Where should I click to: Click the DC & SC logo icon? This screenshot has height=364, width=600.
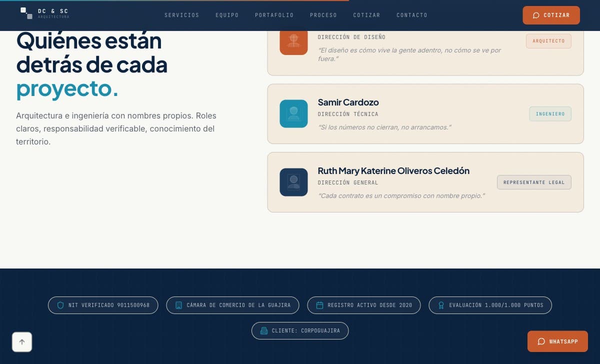[26, 13]
